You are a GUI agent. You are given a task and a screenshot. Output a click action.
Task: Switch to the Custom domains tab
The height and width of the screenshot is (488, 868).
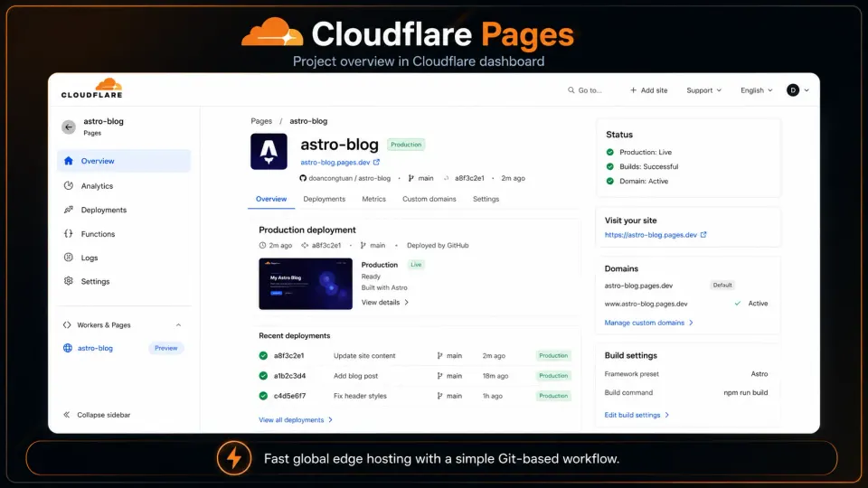coord(429,199)
